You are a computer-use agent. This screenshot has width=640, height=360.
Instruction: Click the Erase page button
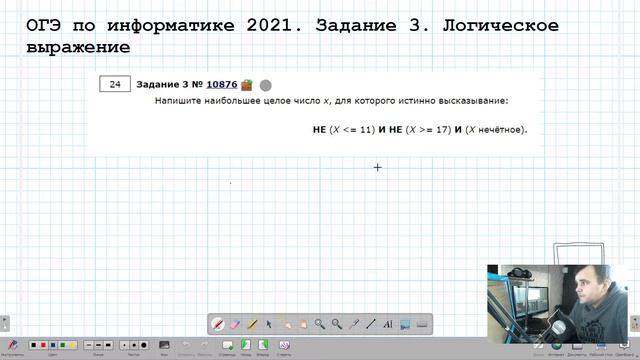point(284,345)
